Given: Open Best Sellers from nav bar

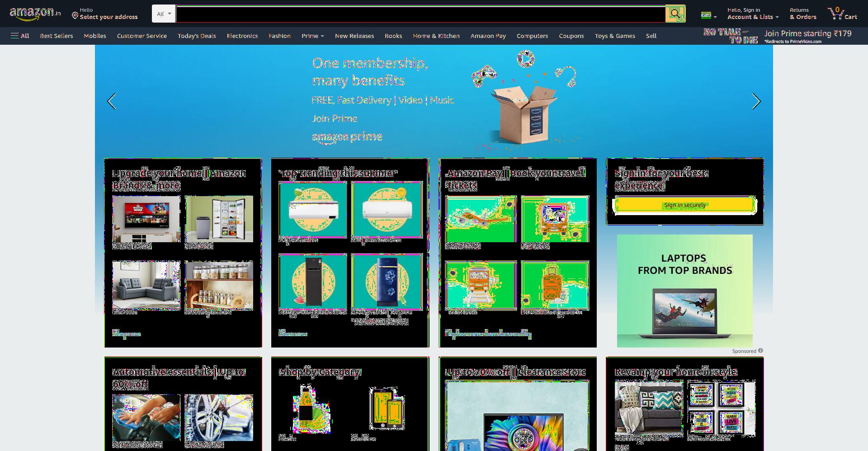Looking at the screenshot, I should coord(57,36).
